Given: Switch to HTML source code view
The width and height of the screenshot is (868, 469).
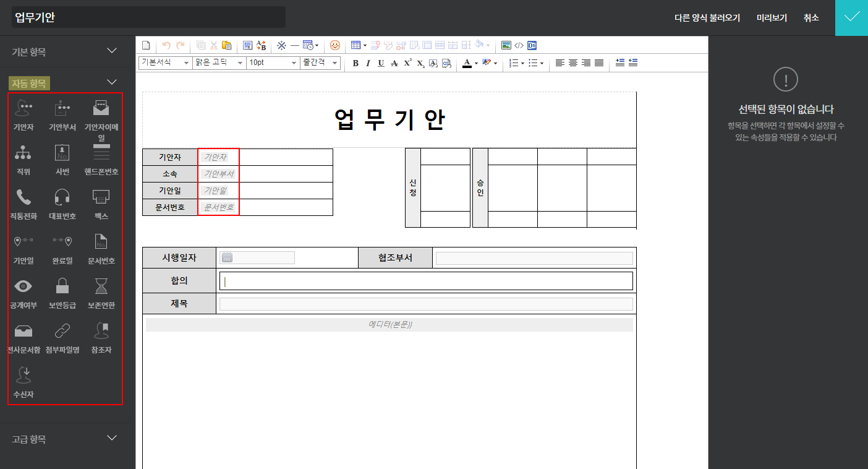Looking at the screenshot, I should point(519,45).
